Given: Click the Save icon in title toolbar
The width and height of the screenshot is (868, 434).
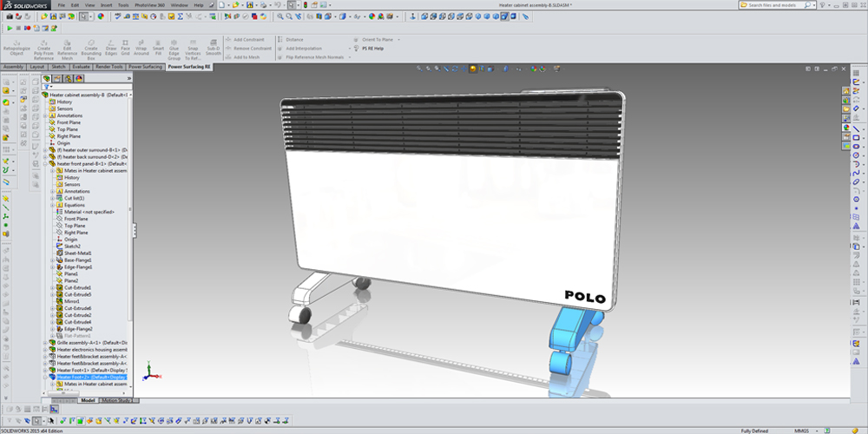Looking at the screenshot, I should (250, 5).
